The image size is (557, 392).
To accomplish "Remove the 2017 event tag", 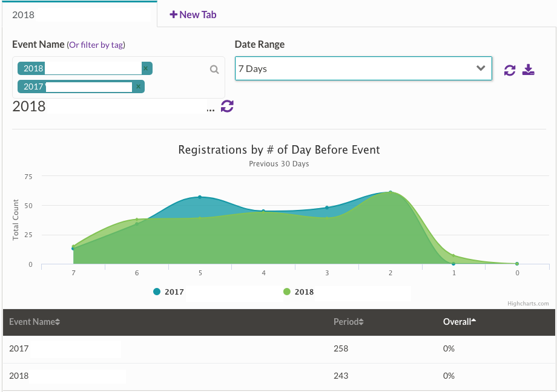I will pyautogui.click(x=139, y=87).
